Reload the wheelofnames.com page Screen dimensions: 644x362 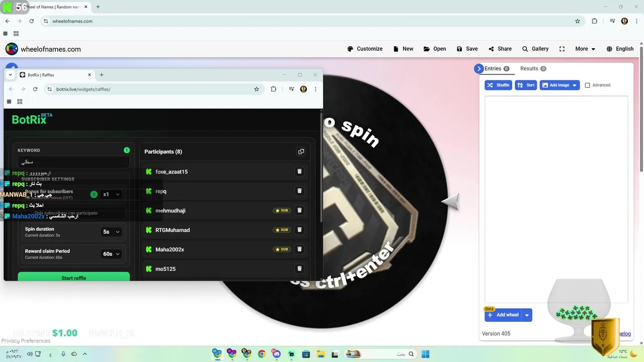[x=31, y=21]
